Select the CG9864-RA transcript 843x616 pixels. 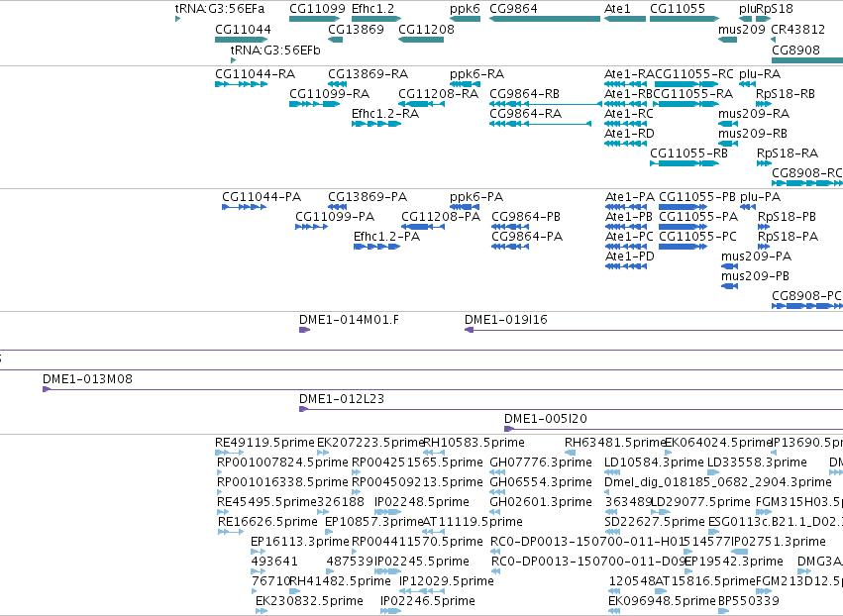540,124
